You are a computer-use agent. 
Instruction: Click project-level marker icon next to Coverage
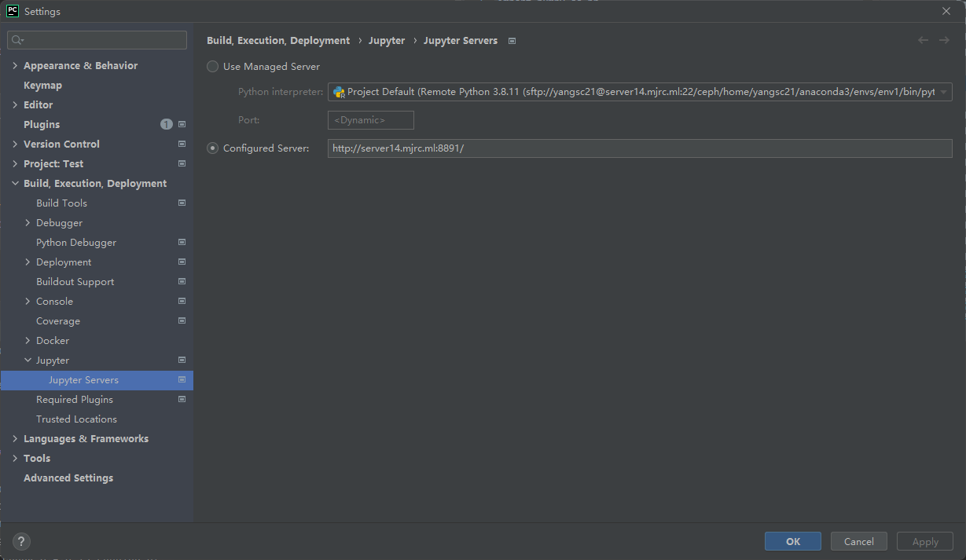click(182, 320)
